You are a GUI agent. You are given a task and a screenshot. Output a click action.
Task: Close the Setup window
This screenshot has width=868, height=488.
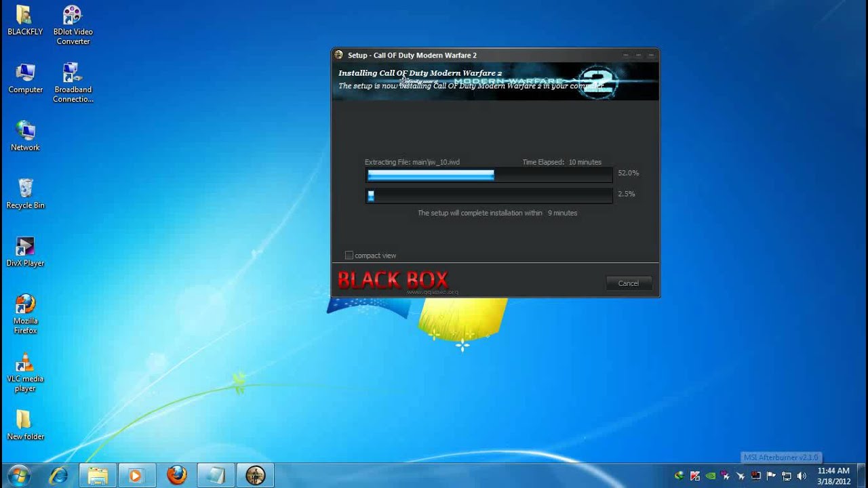coord(652,55)
